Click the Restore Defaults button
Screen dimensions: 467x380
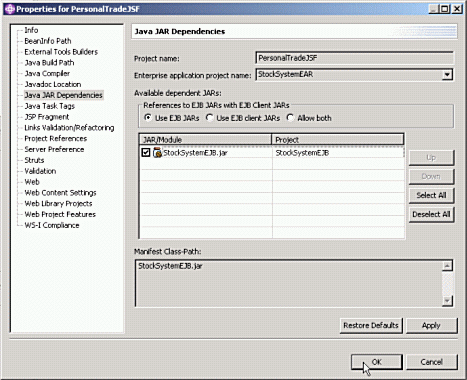[x=371, y=325]
